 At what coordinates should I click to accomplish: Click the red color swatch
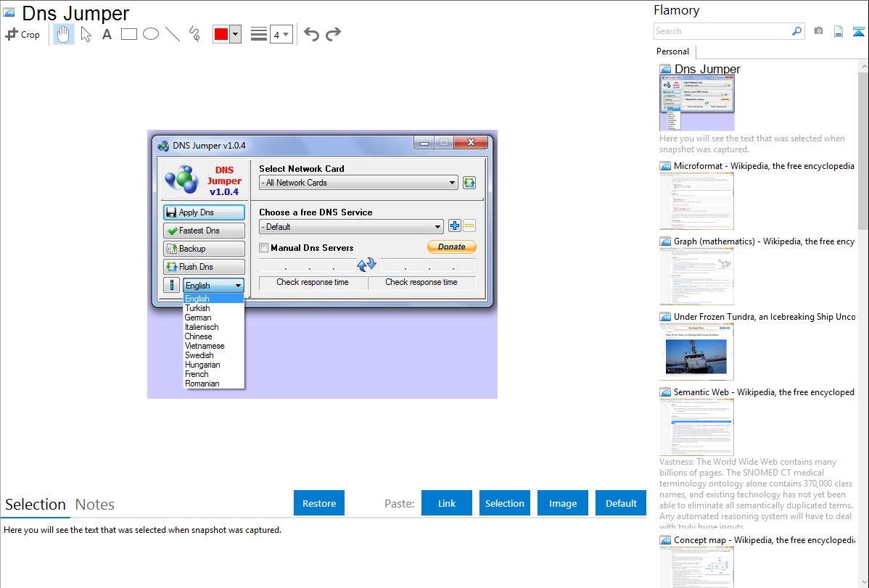click(x=221, y=34)
